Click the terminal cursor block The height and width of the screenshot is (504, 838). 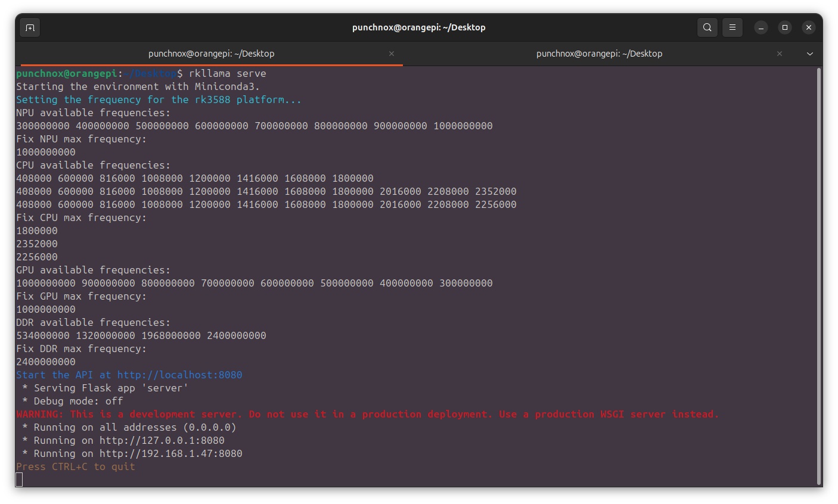pyautogui.click(x=19, y=480)
